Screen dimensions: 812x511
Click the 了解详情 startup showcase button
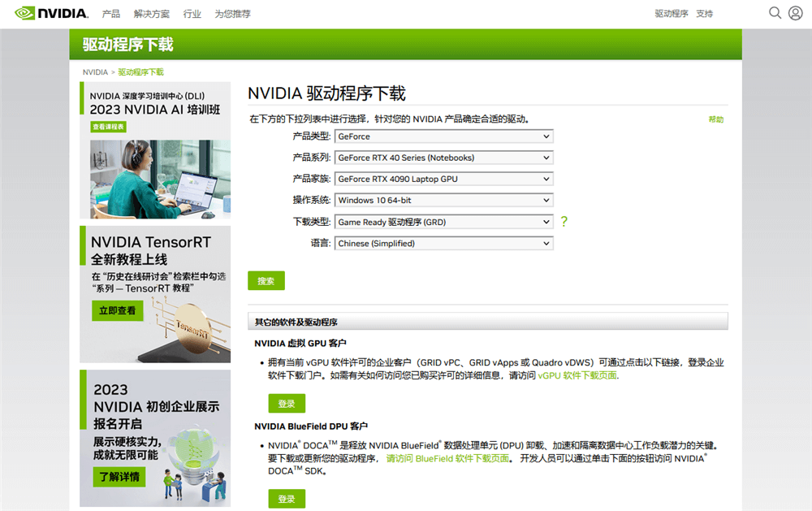(119, 476)
